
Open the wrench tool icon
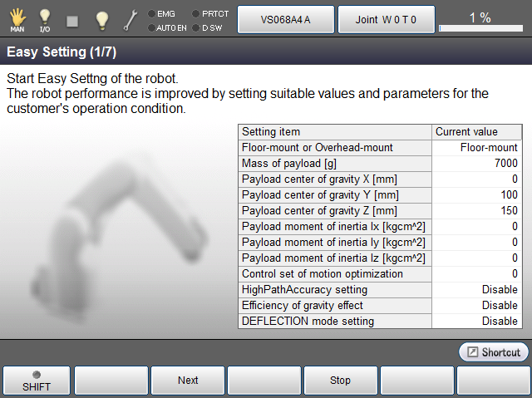coord(131,19)
